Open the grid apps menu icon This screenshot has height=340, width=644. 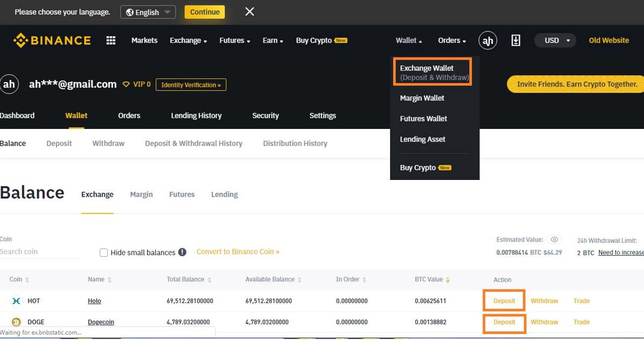click(x=111, y=40)
